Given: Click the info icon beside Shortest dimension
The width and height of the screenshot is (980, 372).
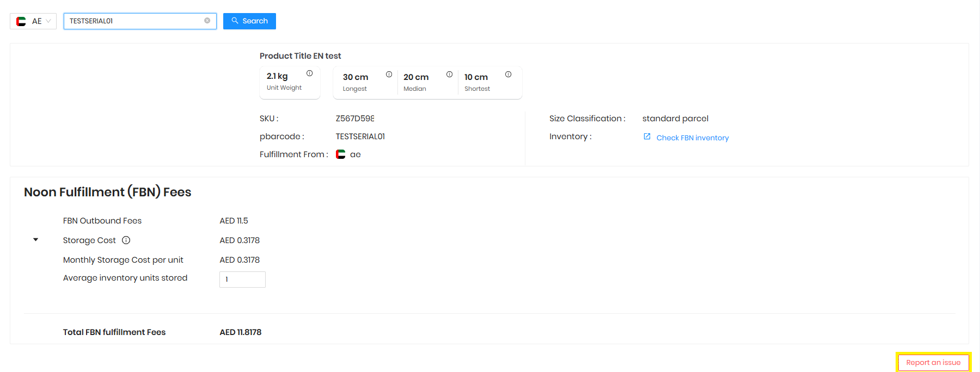Looking at the screenshot, I should pyautogui.click(x=508, y=75).
